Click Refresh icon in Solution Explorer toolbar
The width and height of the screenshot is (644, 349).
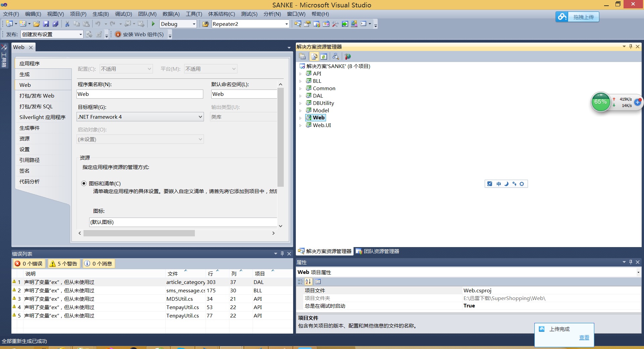pyautogui.click(x=324, y=56)
